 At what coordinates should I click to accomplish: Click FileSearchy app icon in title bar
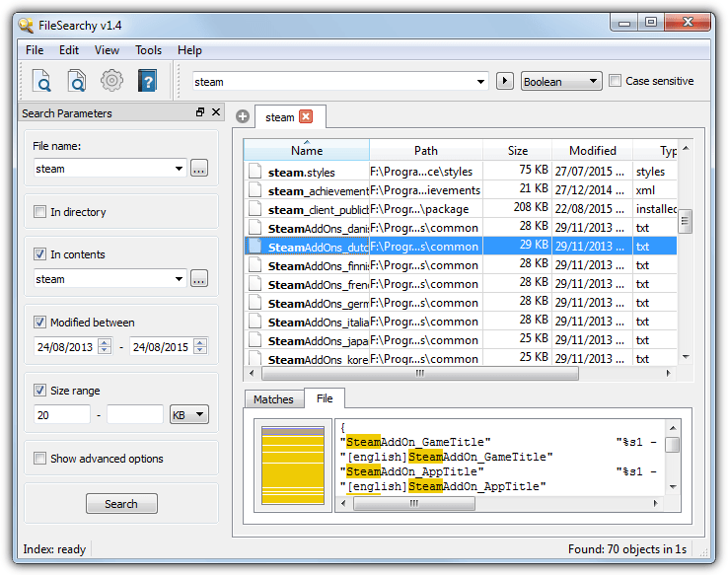tap(26, 25)
